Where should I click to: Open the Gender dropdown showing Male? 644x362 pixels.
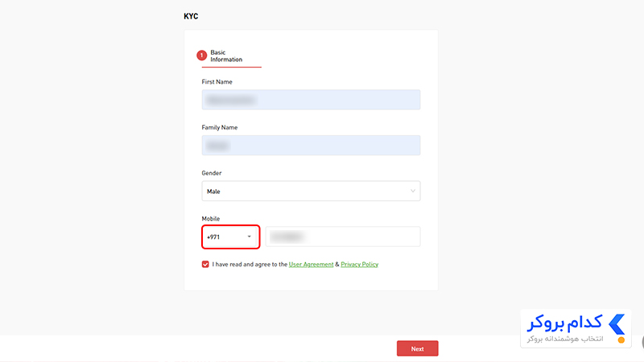311,191
